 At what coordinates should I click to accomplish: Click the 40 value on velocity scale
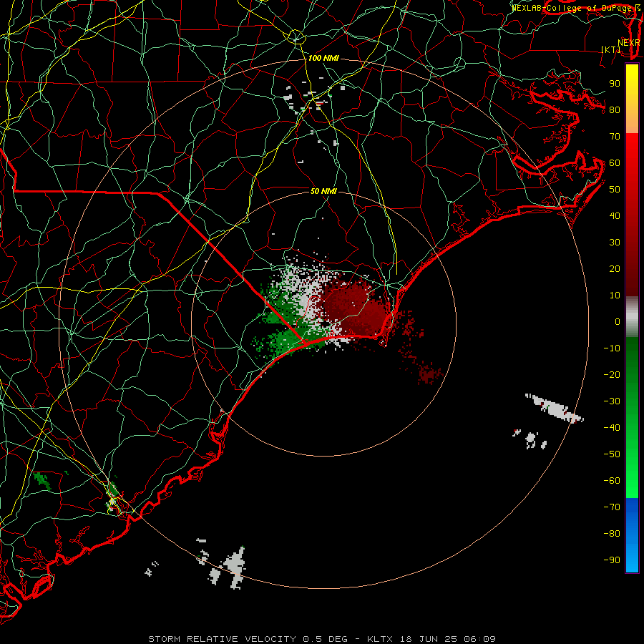(615, 215)
